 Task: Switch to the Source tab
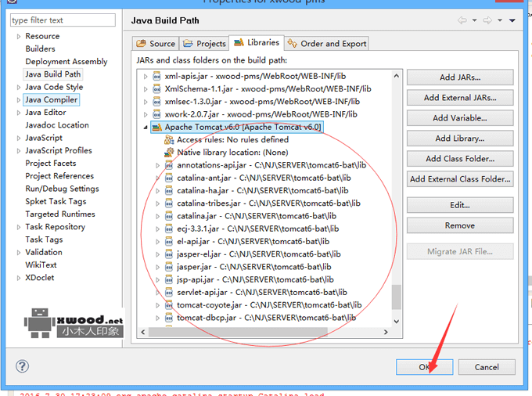pos(156,43)
